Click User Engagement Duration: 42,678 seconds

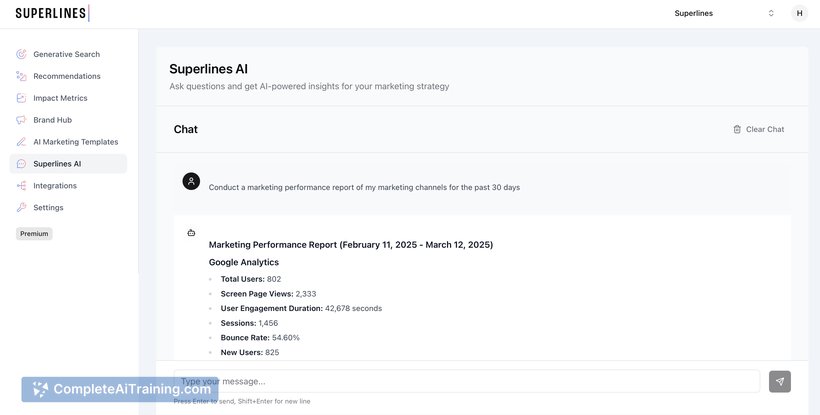click(x=301, y=308)
